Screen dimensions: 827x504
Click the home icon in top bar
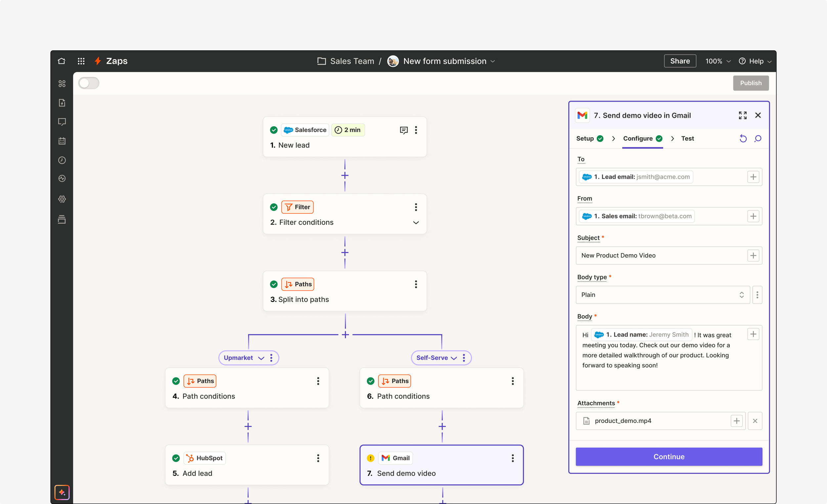62,61
